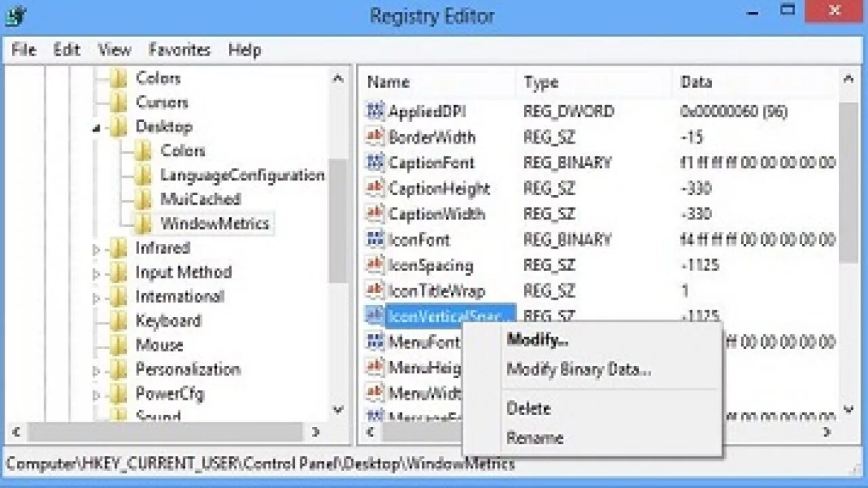Click the Mouse folder icon
This screenshot has width=868, height=488.
[x=119, y=345]
